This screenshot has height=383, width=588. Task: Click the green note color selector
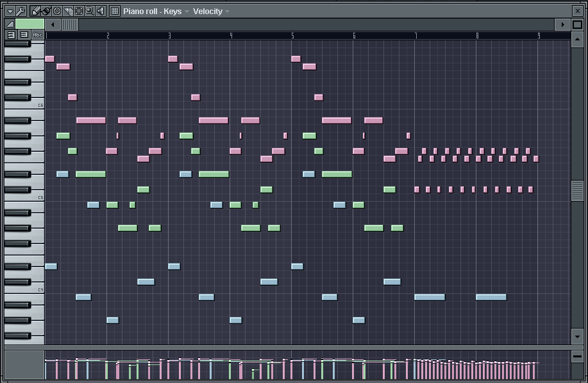pos(29,24)
